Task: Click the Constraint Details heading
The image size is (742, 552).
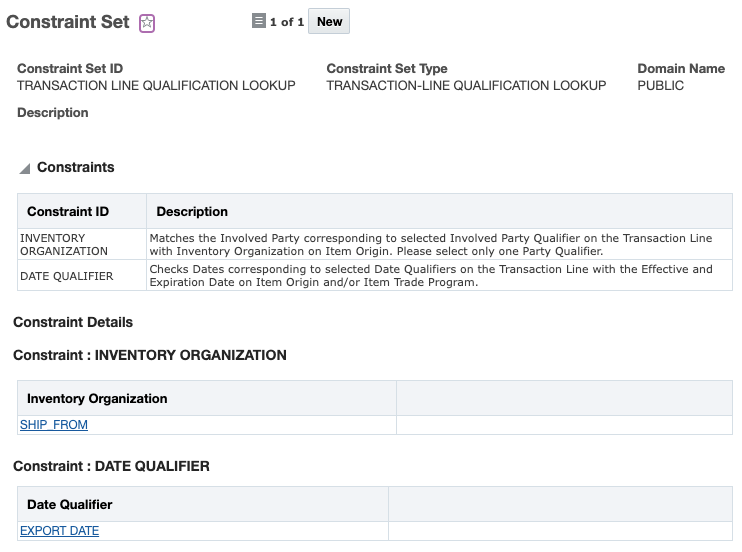Action: tap(73, 322)
